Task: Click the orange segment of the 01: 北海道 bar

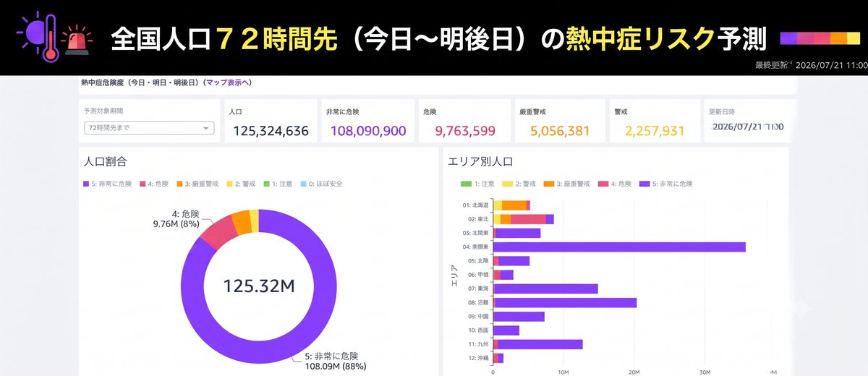Action: 514,205
